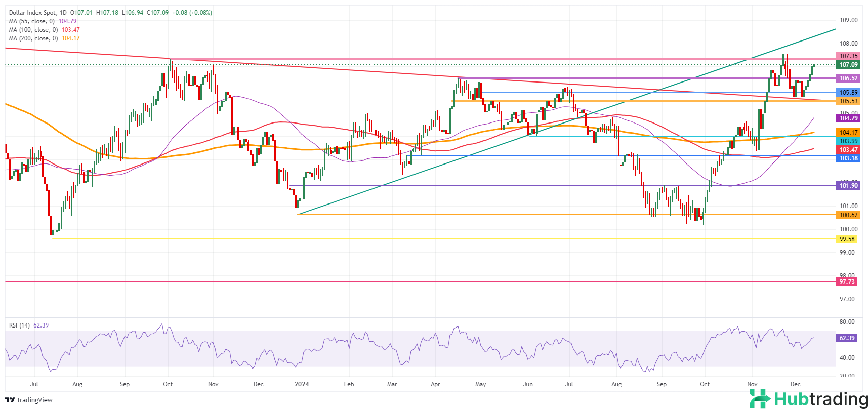Select the 101.90 purple level label
This screenshot has height=409, width=868.
pyautogui.click(x=848, y=186)
